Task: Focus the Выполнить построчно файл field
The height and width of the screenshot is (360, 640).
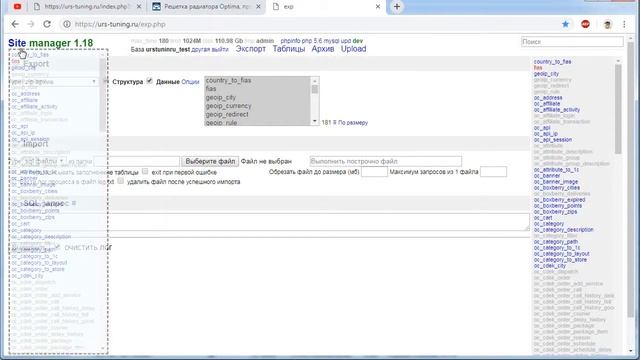Action: (x=386, y=161)
